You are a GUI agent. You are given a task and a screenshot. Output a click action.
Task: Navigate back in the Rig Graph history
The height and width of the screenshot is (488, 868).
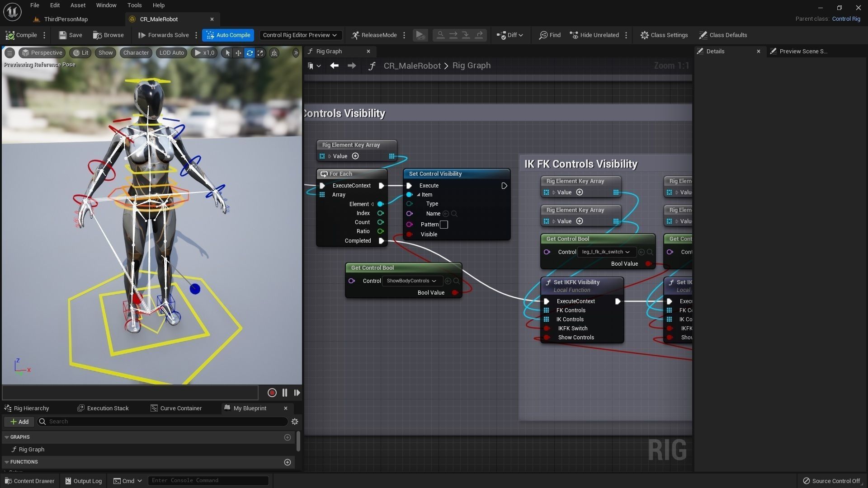334,66
